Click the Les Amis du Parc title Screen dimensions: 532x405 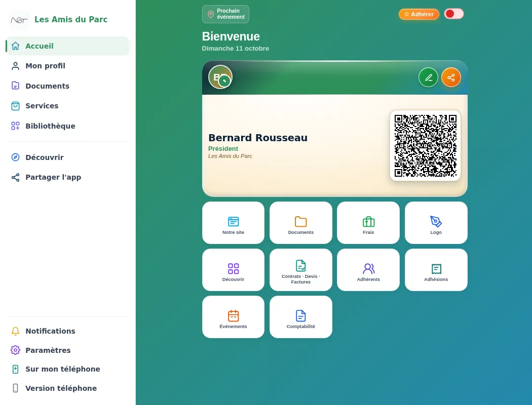click(71, 19)
